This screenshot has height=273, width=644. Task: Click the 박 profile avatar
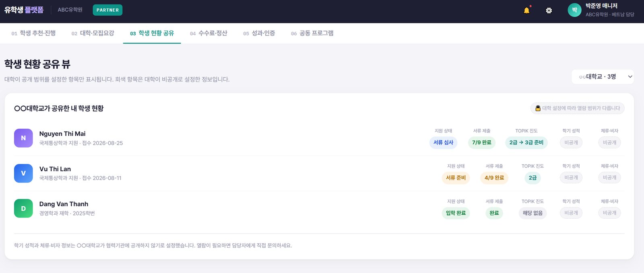pos(574,10)
